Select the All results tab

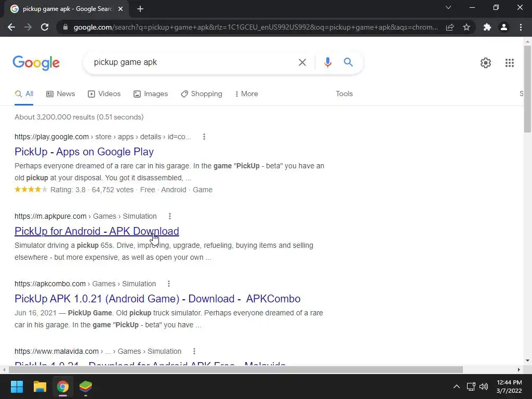click(24, 94)
